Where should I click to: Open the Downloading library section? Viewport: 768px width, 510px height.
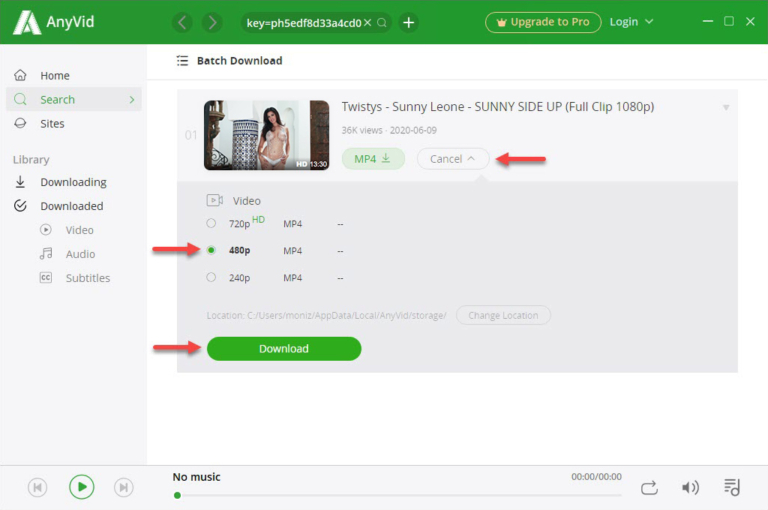[73, 182]
